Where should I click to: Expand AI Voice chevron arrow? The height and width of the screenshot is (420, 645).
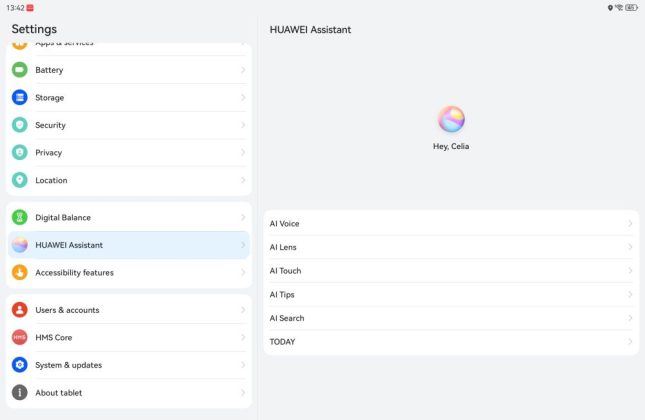pos(630,224)
